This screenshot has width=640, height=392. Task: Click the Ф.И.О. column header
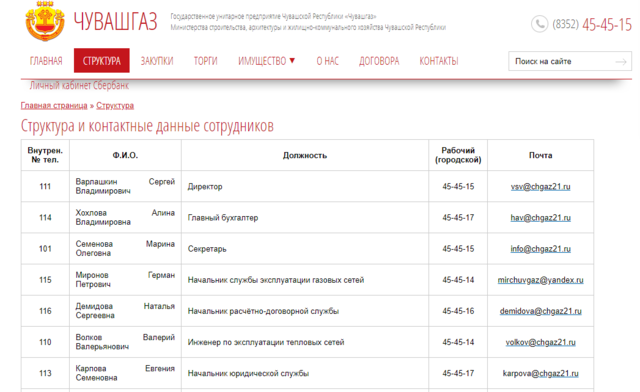125,155
